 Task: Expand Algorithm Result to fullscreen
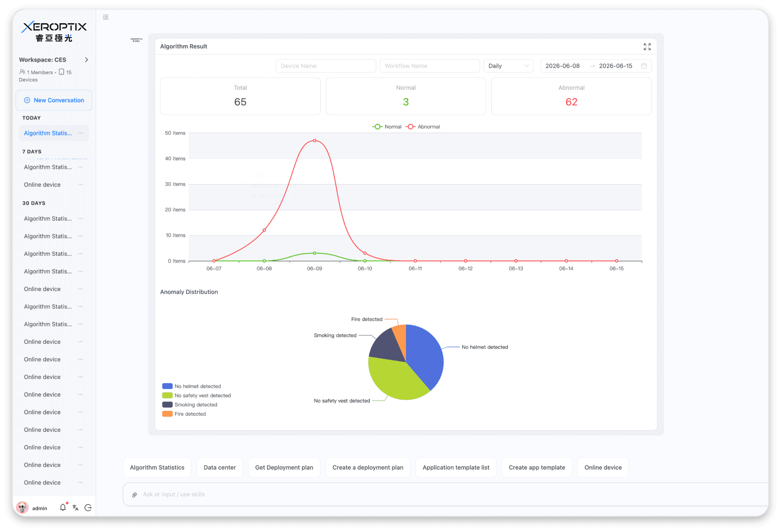(647, 47)
